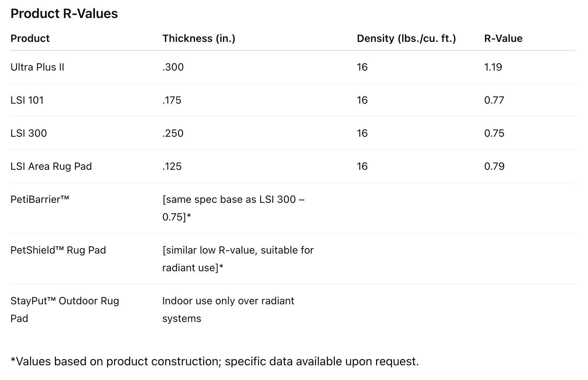Click the Product R-Values heading
This screenshot has width=588, height=380.
coord(64,14)
